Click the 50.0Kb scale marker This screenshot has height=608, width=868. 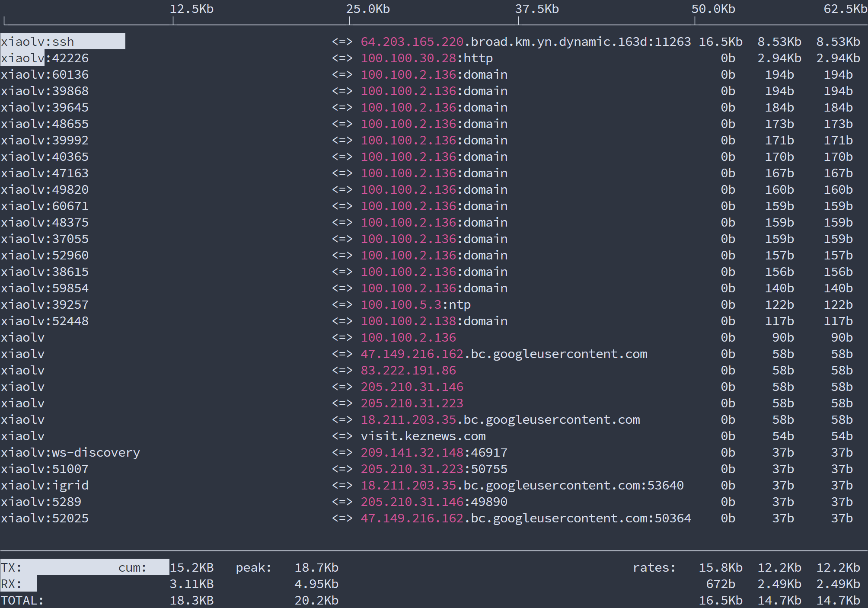[713, 9]
